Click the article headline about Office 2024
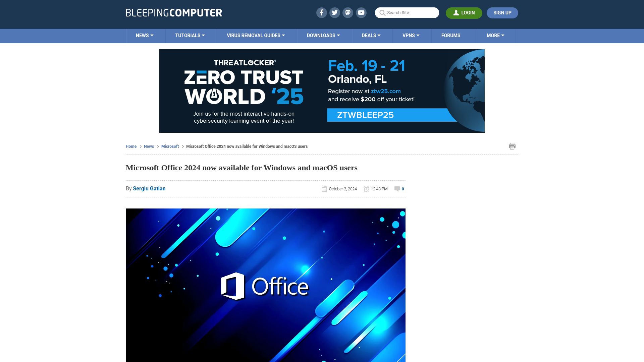This screenshot has width=644, height=362. (x=241, y=168)
